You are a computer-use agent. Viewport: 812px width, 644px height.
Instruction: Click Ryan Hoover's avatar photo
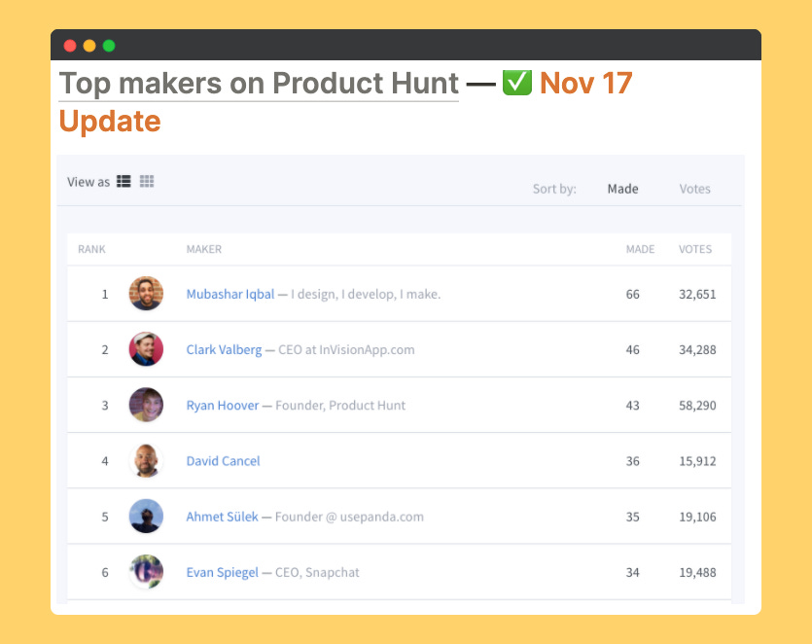[146, 405]
